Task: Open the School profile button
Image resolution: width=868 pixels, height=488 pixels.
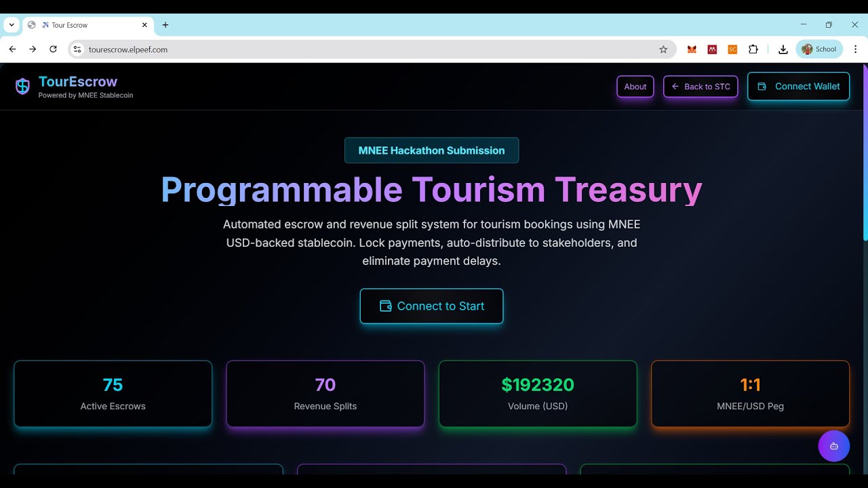Action: (819, 49)
